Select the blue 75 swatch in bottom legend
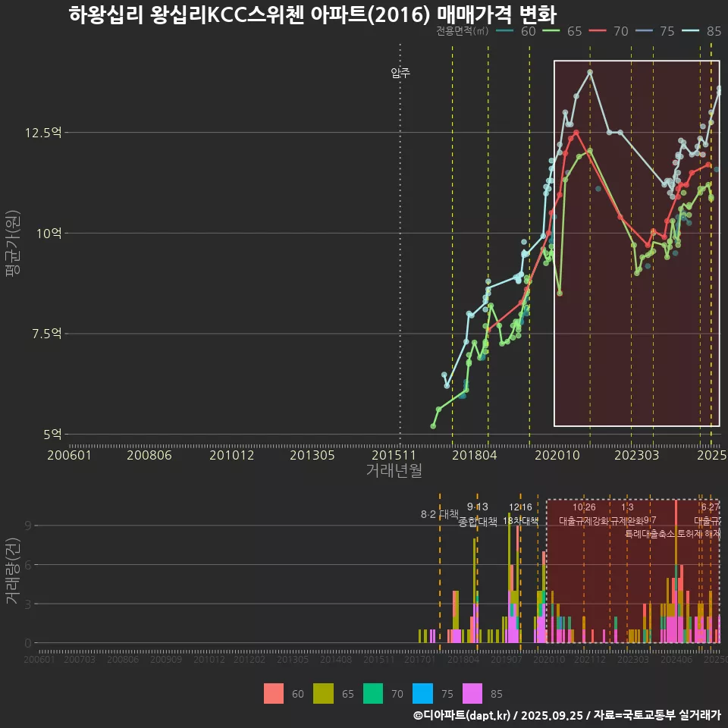 point(424,693)
